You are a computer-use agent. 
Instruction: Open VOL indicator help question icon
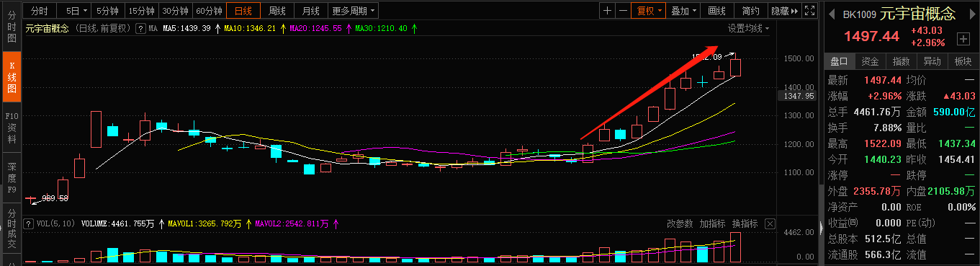[x=29, y=224]
